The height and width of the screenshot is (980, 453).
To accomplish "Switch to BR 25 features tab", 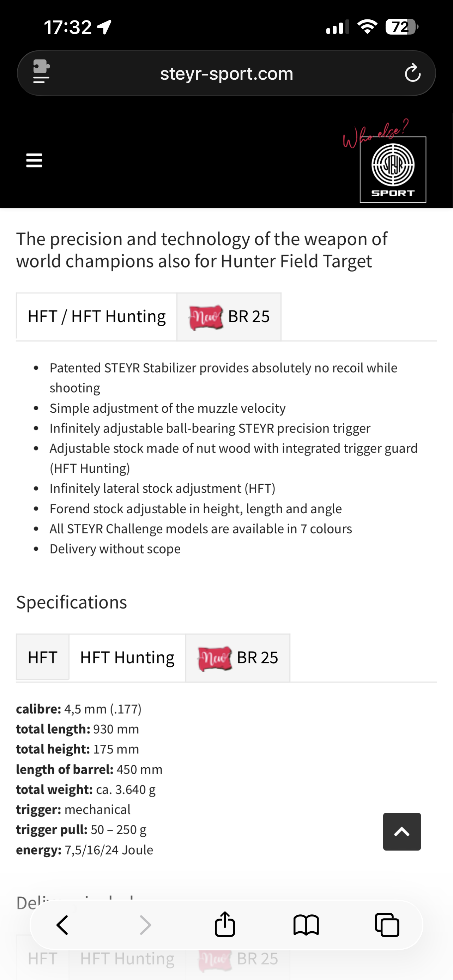I will click(229, 316).
